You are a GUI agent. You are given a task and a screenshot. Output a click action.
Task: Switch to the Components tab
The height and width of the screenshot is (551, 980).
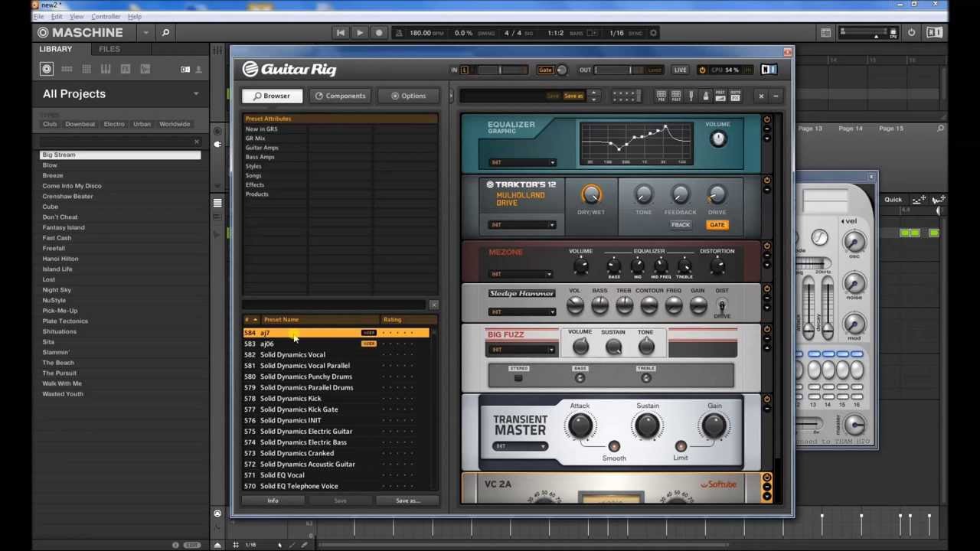point(340,96)
